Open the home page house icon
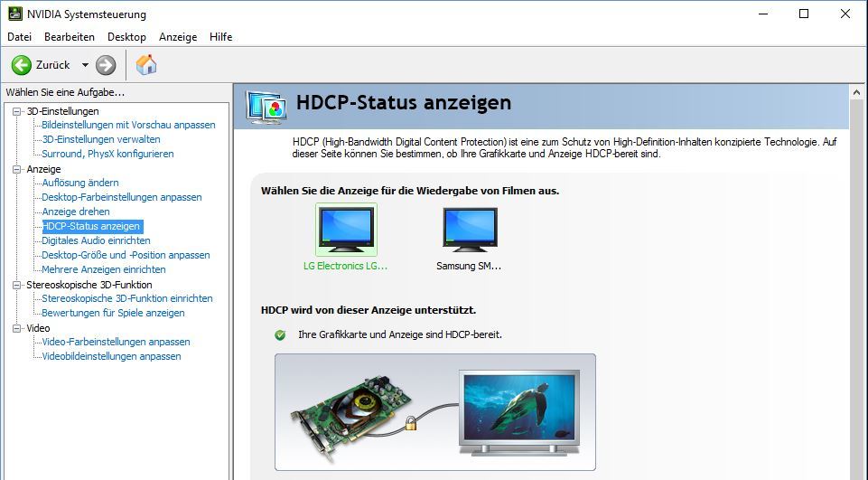 pyautogui.click(x=146, y=65)
